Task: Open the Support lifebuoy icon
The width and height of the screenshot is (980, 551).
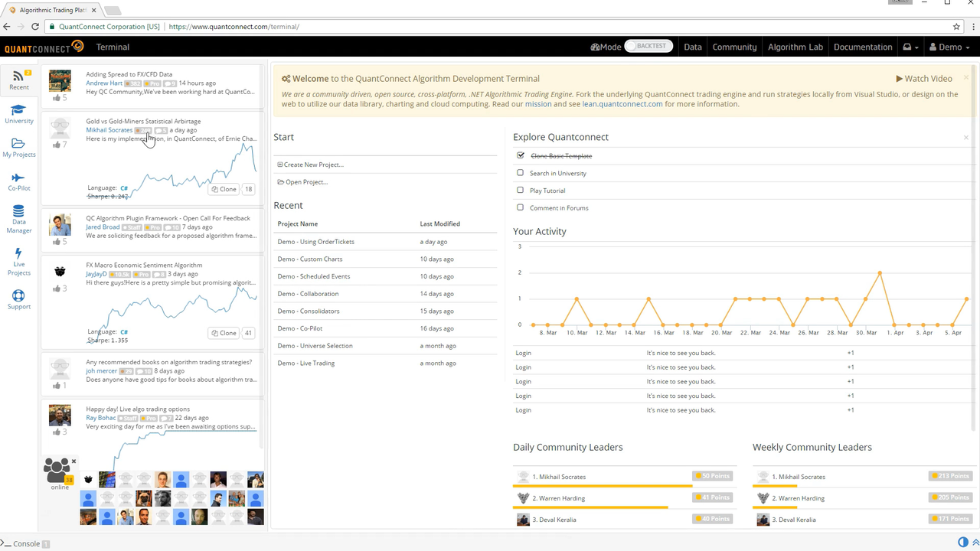Action: tap(18, 296)
